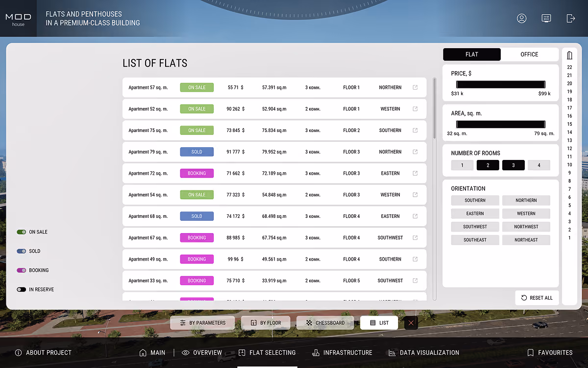The height and width of the screenshot is (368, 588).
Task: Open external link for Apartment 54 sq. m.
Action: click(x=415, y=195)
